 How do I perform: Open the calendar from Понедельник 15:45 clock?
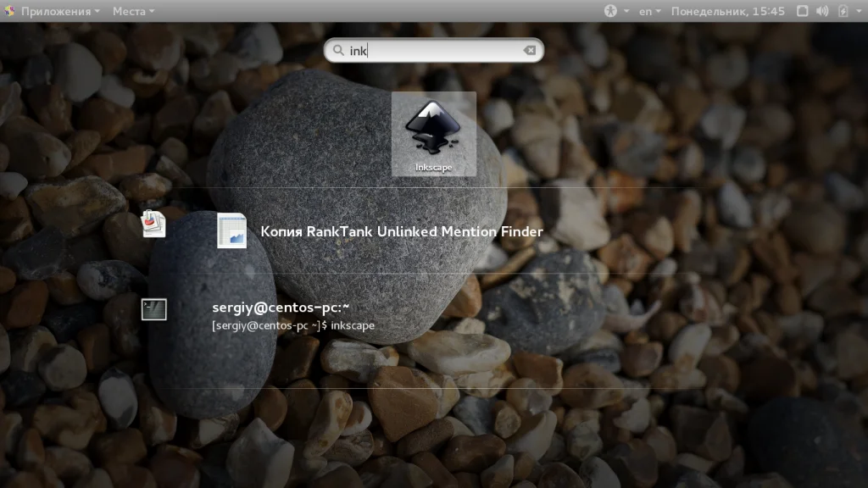[727, 11]
